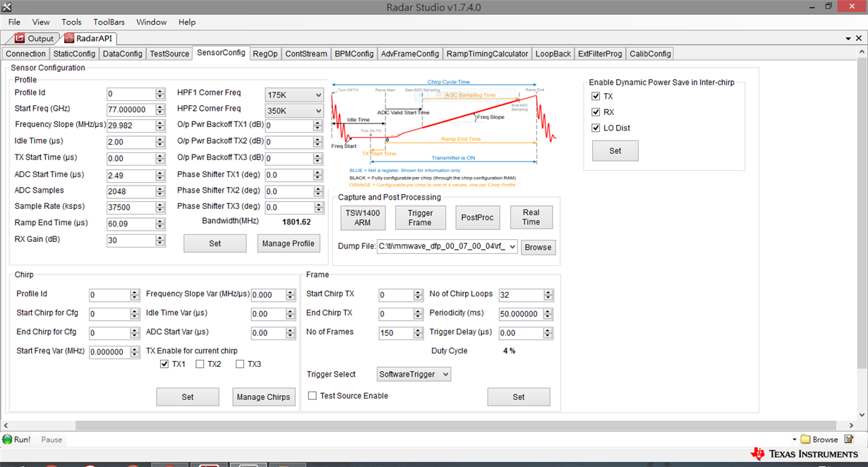Toggle the RX dynamic power save checkbox
The width and height of the screenshot is (868, 467).
(596, 112)
